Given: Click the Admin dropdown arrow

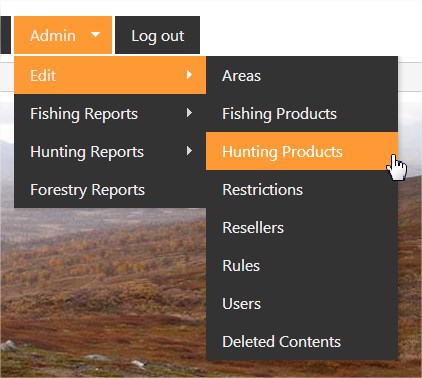Looking at the screenshot, I should [x=95, y=34].
